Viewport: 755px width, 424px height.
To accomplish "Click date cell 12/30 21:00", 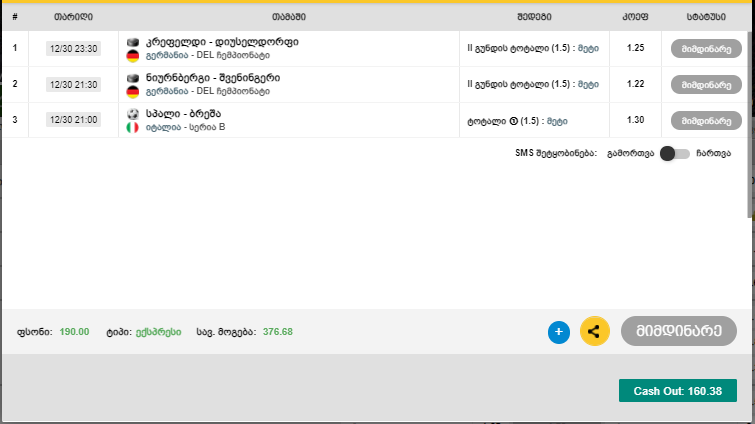I will tap(73, 120).
